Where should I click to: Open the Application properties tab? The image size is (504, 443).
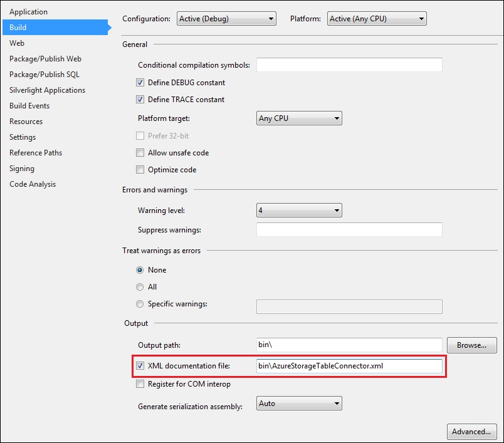pos(28,12)
